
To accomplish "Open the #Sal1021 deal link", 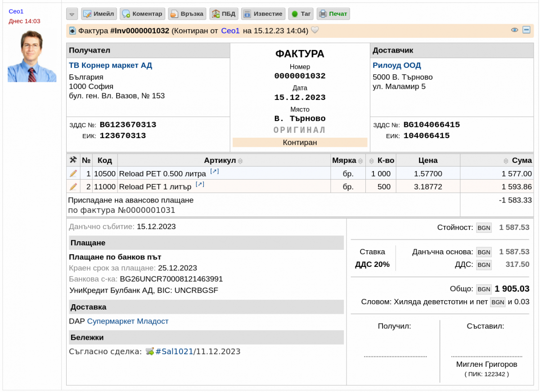I will pyautogui.click(x=174, y=351).
